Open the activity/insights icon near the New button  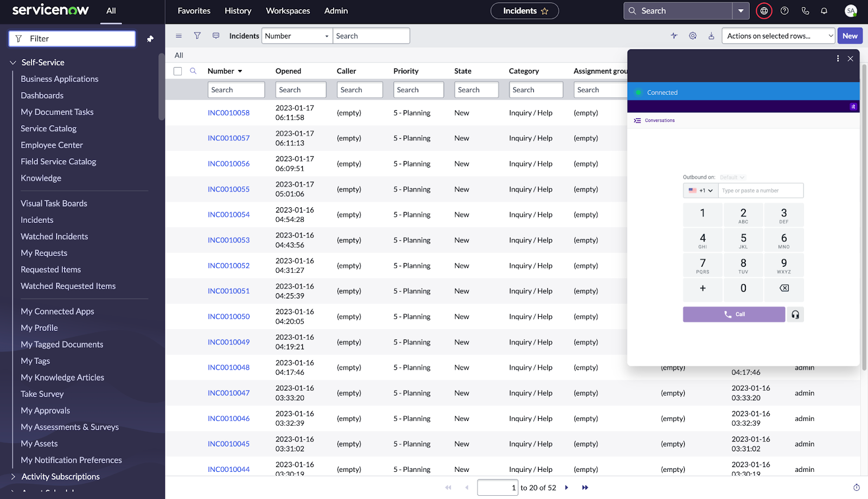(674, 35)
